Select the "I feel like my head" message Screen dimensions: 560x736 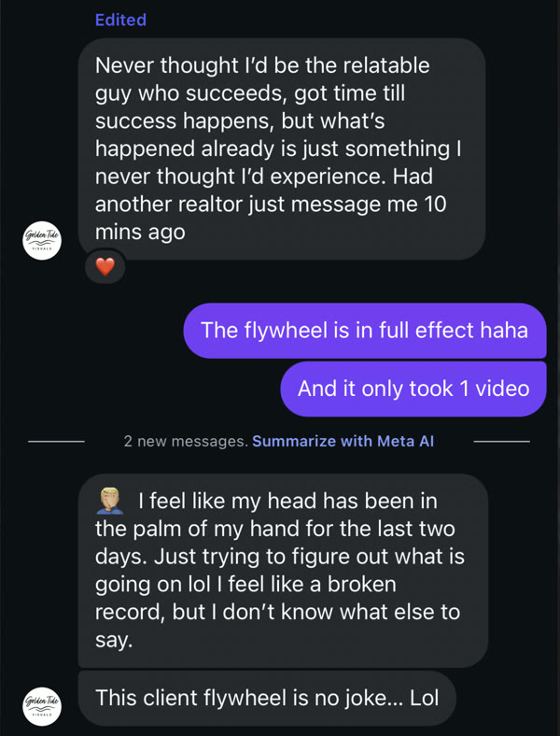pyautogui.click(x=282, y=570)
